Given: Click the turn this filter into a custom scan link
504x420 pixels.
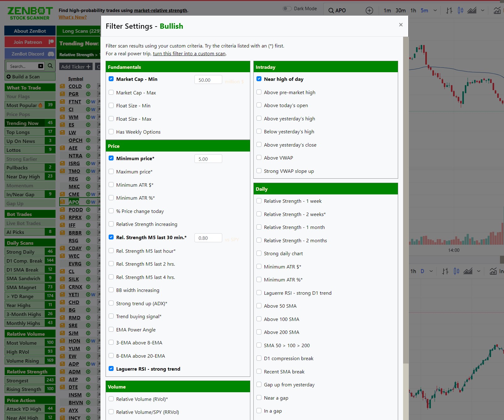Looking at the screenshot, I should (189, 53).
